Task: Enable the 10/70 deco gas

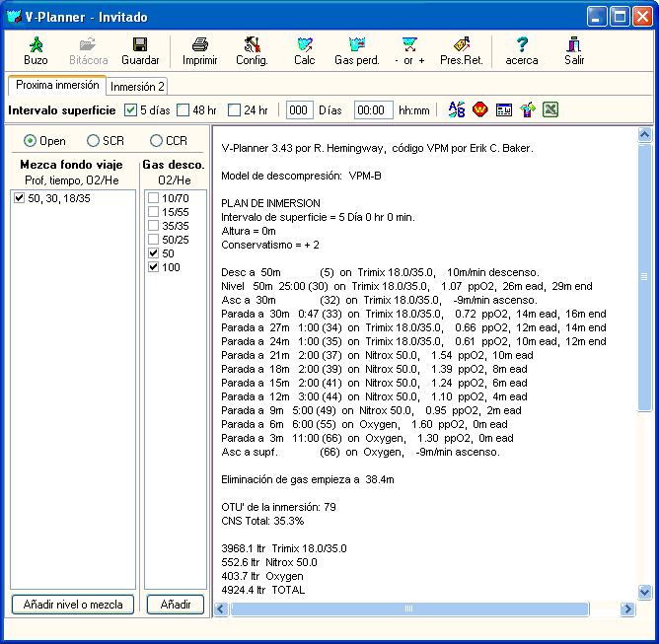Action: pos(153,198)
